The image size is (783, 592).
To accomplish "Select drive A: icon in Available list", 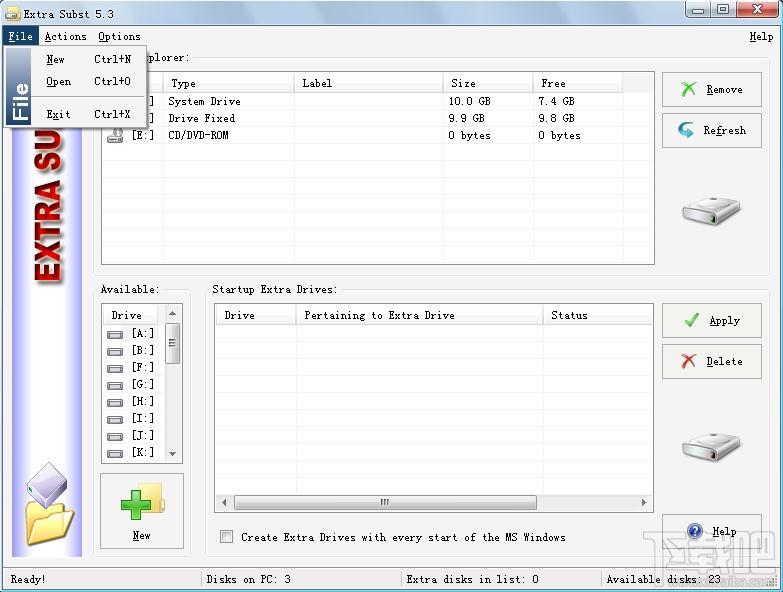I will (x=115, y=334).
